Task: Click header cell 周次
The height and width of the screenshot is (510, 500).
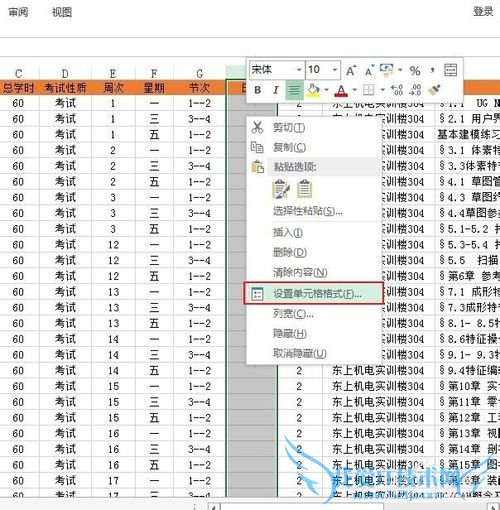Action: [x=113, y=88]
